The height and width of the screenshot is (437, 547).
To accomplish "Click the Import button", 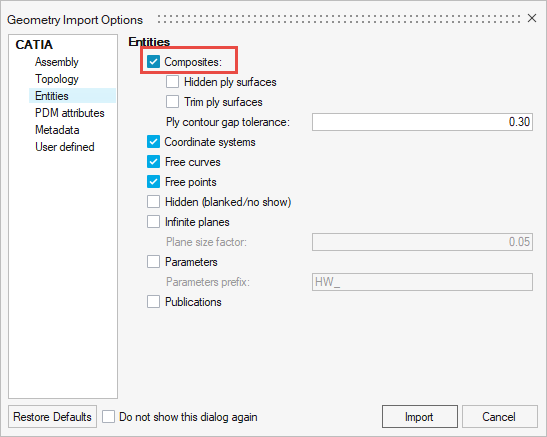I will click(x=420, y=416).
